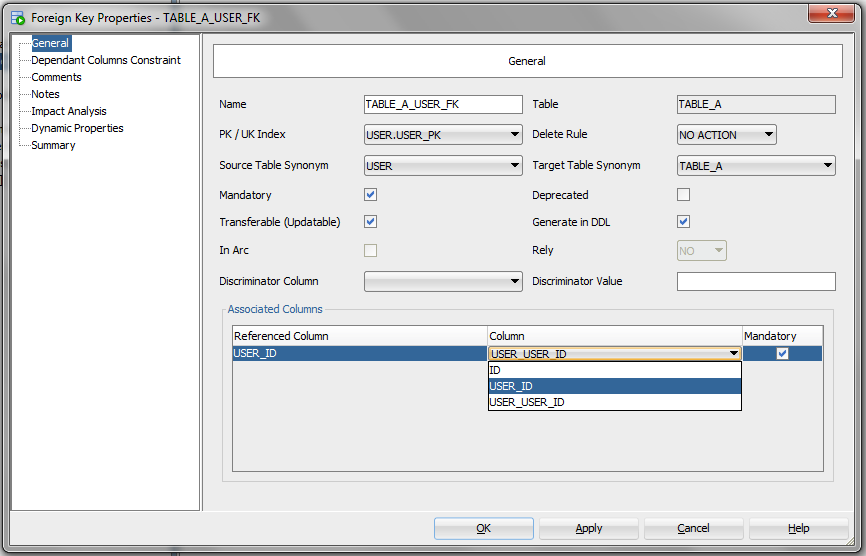This screenshot has height=556, width=866.
Task: Open the Discriminator Column dropdown
Action: pyautogui.click(x=443, y=282)
